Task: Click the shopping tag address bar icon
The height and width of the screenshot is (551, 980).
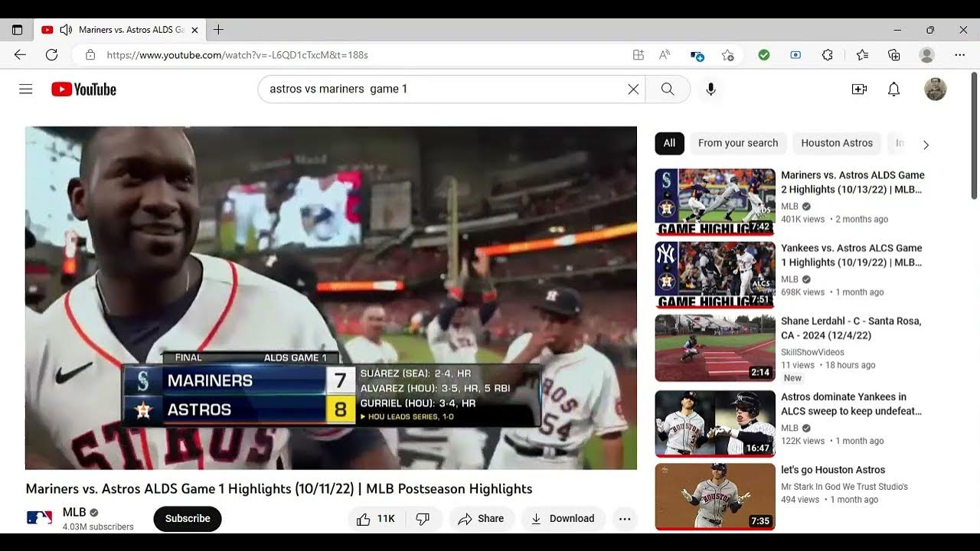Action: pyautogui.click(x=697, y=55)
